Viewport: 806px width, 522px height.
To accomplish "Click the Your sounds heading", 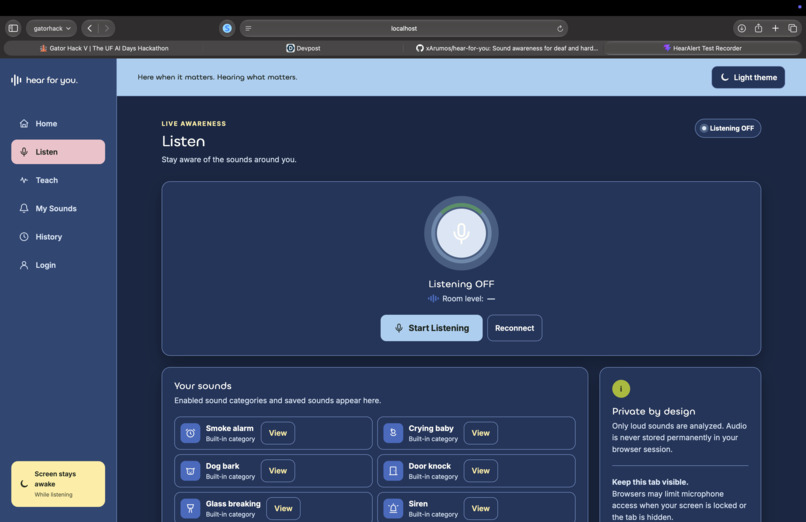I will (x=203, y=386).
